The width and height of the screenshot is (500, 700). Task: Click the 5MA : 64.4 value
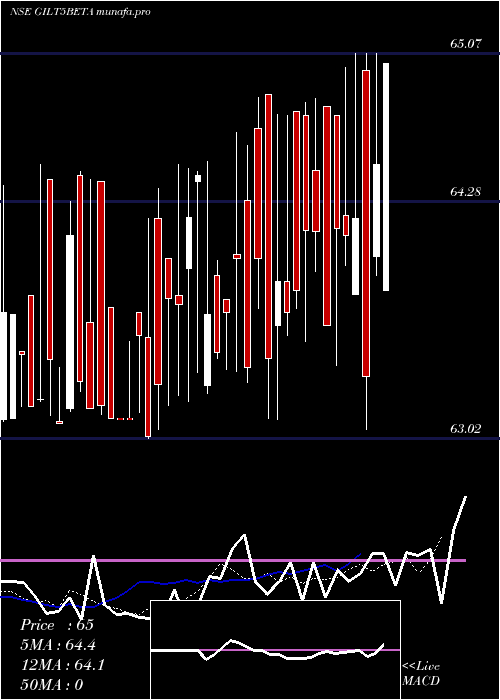tap(58, 645)
